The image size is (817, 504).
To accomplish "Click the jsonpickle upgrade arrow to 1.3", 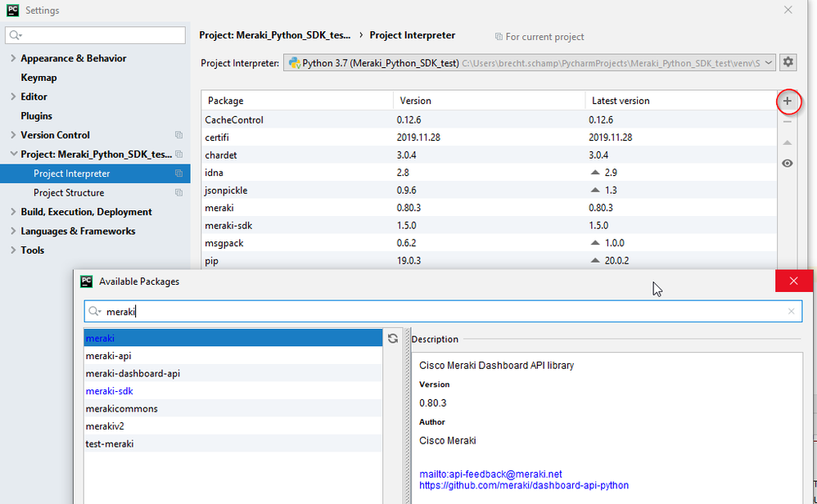I will [595, 190].
